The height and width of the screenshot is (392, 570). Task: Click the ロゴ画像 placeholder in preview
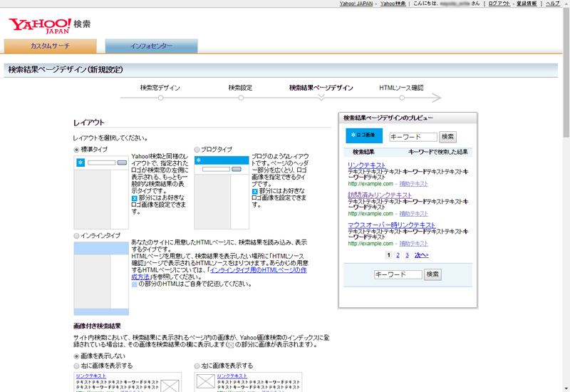(x=364, y=135)
